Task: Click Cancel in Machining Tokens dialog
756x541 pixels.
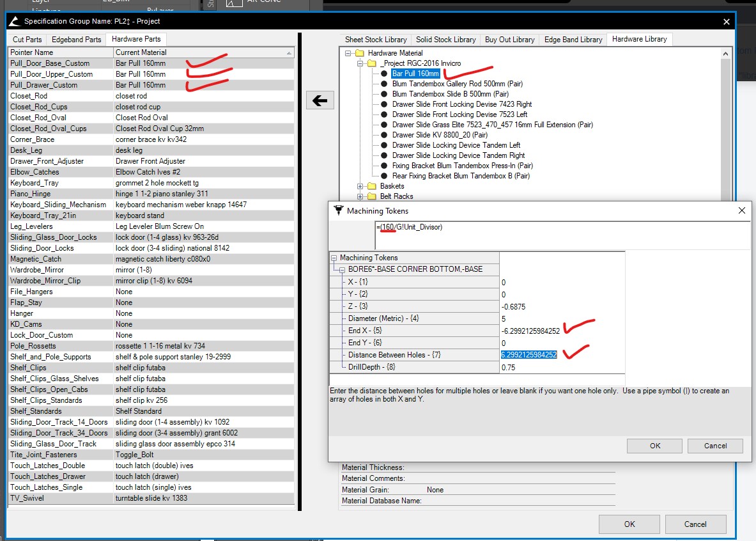Action: pyautogui.click(x=716, y=446)
